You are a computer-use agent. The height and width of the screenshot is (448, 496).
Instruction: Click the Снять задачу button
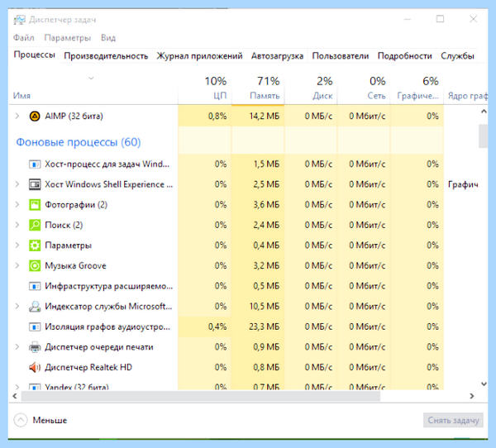453,420
